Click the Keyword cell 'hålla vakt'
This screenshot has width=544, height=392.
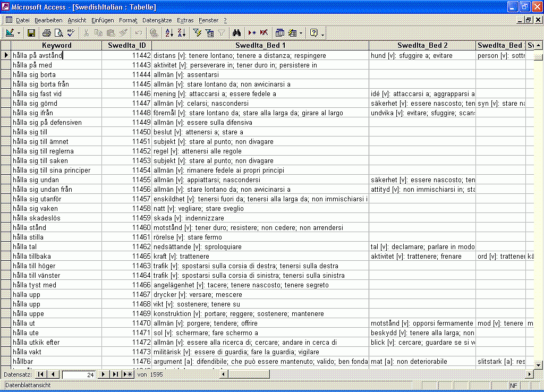(x=56, y=352)
